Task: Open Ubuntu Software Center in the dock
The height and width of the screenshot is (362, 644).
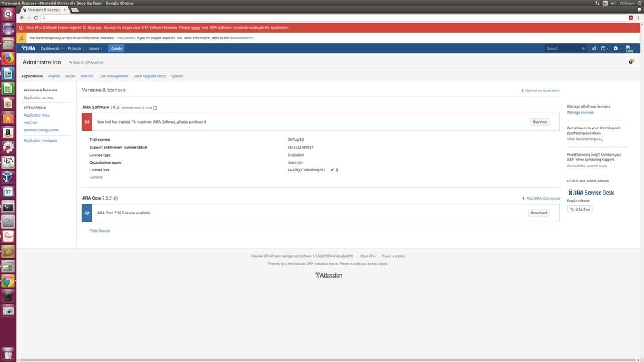Action: pyautogui.click(x=8, y=118)
